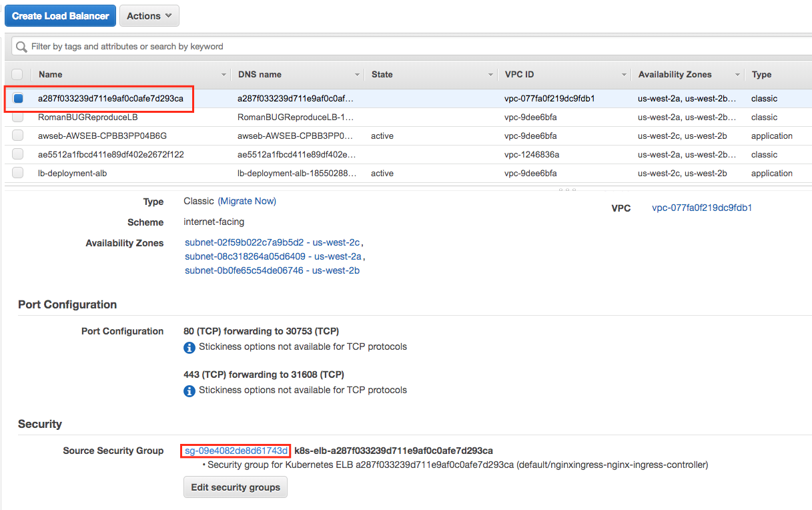
Task: Click the DNS name column header
Action: click(x=260, y=75)
